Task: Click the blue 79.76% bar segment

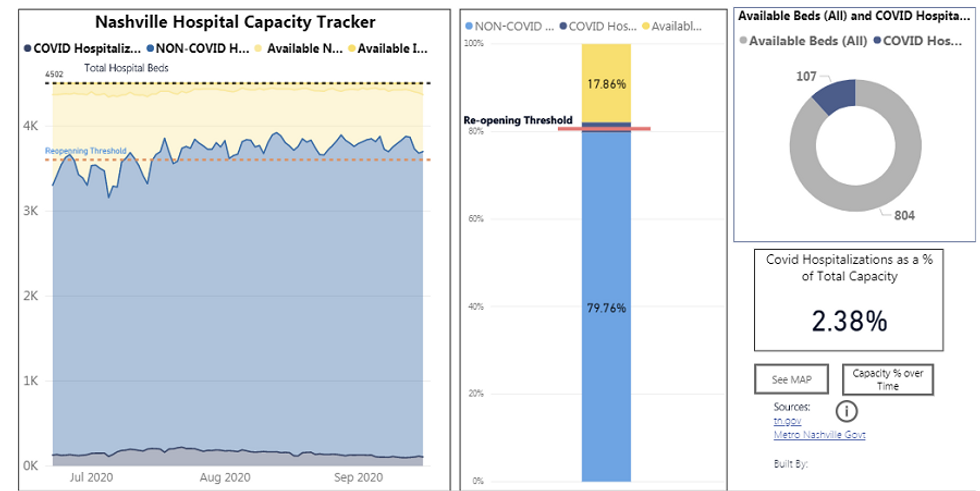Action: pyautogui.click(x=606, y=306)
